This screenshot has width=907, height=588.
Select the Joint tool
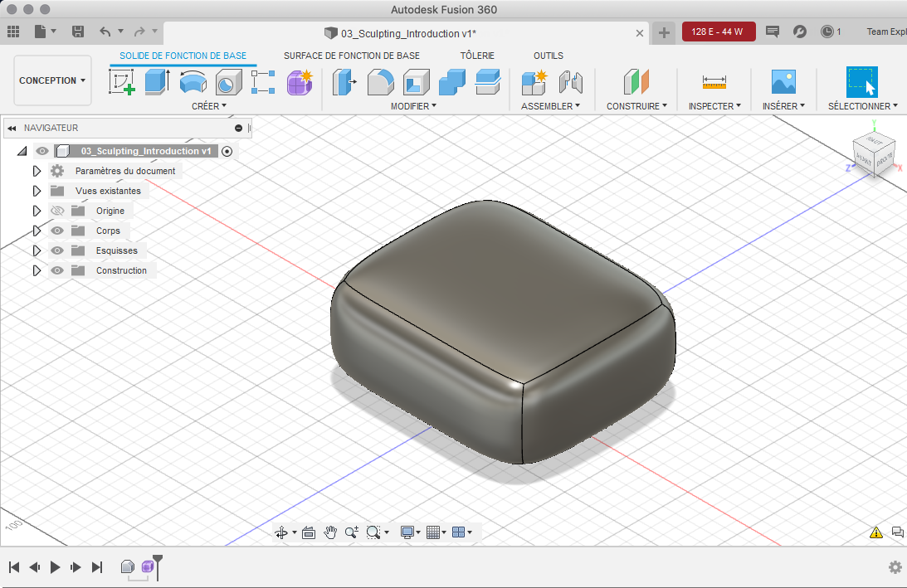(571, 81)
